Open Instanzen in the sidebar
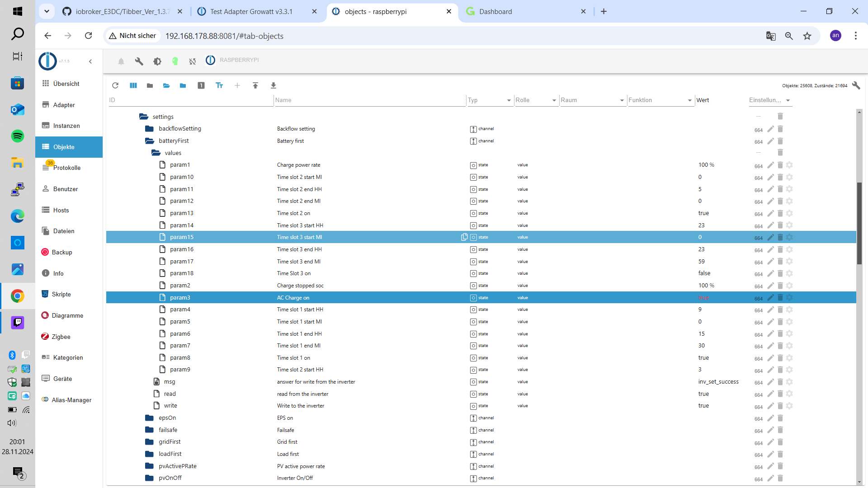Image resolution: width=868 pixels, height=488 pixels. point(66,126)
